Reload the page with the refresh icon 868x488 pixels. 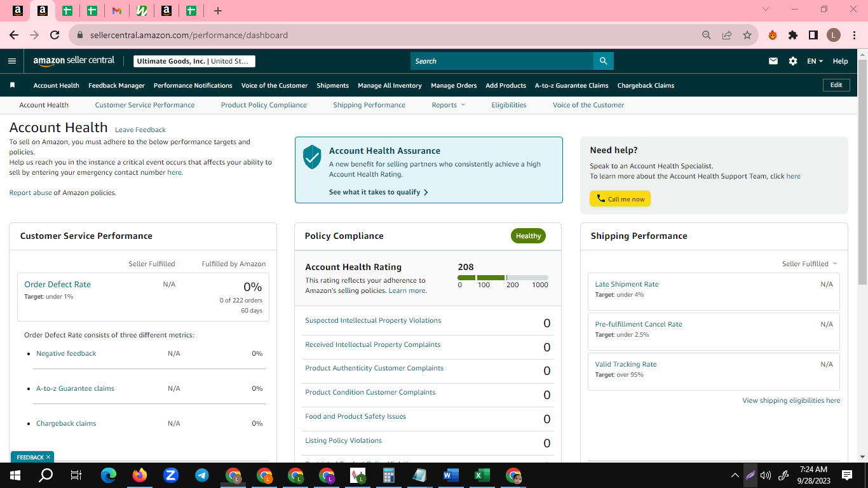pos(55,36)
